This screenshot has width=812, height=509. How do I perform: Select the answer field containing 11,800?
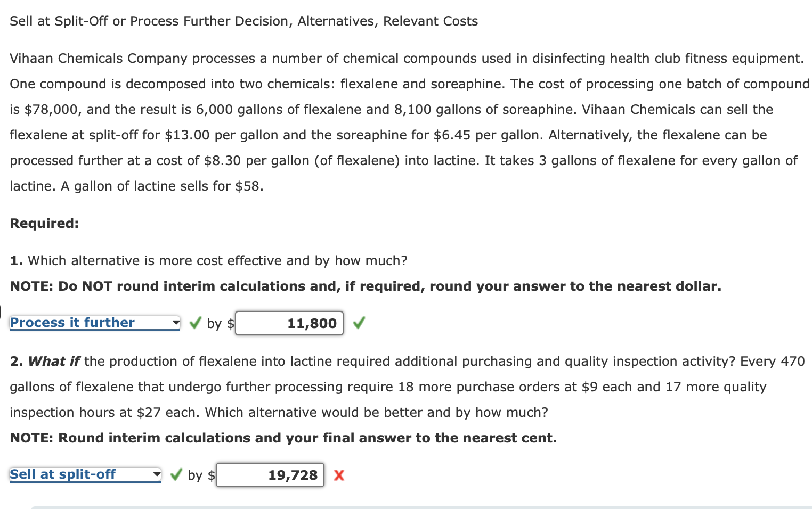289,323
